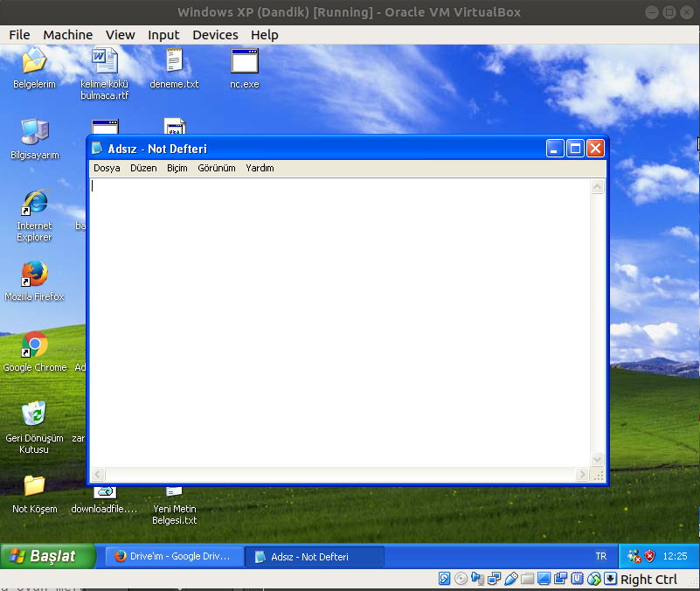Select the downloadfile desktop icon
Viewport: 700px width, 591px height.
click(x=105, y=500)
